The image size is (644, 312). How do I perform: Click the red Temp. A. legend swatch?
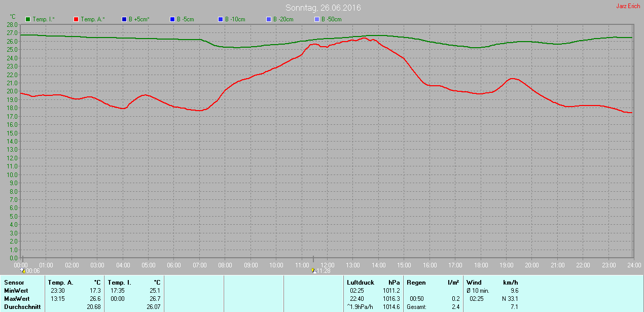pyautogui.click(x=76, y=19)
